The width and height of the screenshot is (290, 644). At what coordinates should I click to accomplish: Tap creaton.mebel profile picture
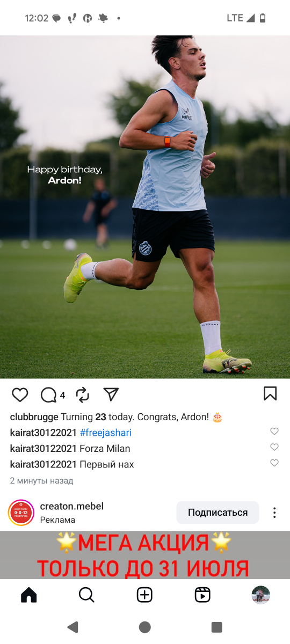point(21,513)
